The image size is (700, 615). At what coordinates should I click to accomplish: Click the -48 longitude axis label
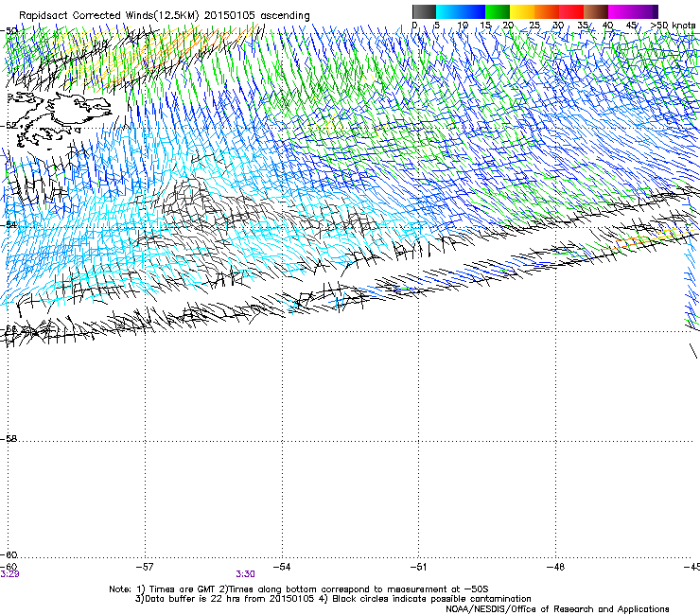[555, 567]
